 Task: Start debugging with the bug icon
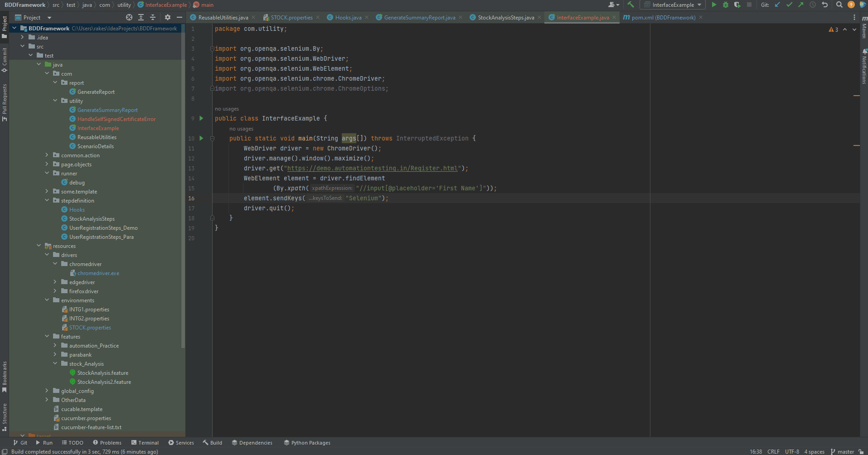pyautogui.click(x=726, y=5)
